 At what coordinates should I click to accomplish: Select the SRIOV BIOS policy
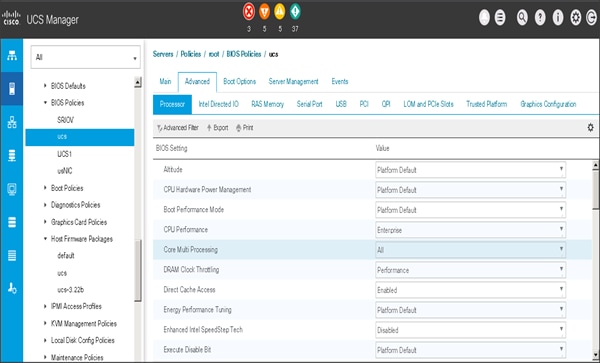click(x=65, y=120)
